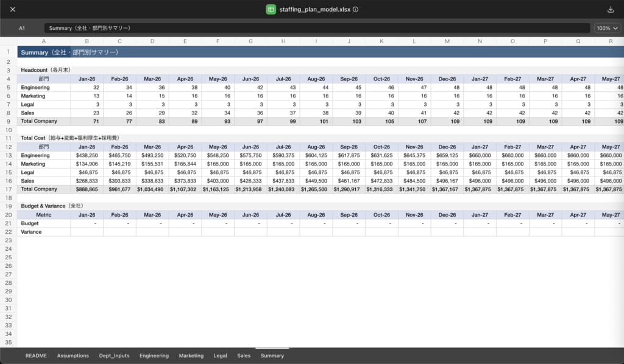
Task: Close the spreadsheet preview with X icon
Action: pos(13,9)
